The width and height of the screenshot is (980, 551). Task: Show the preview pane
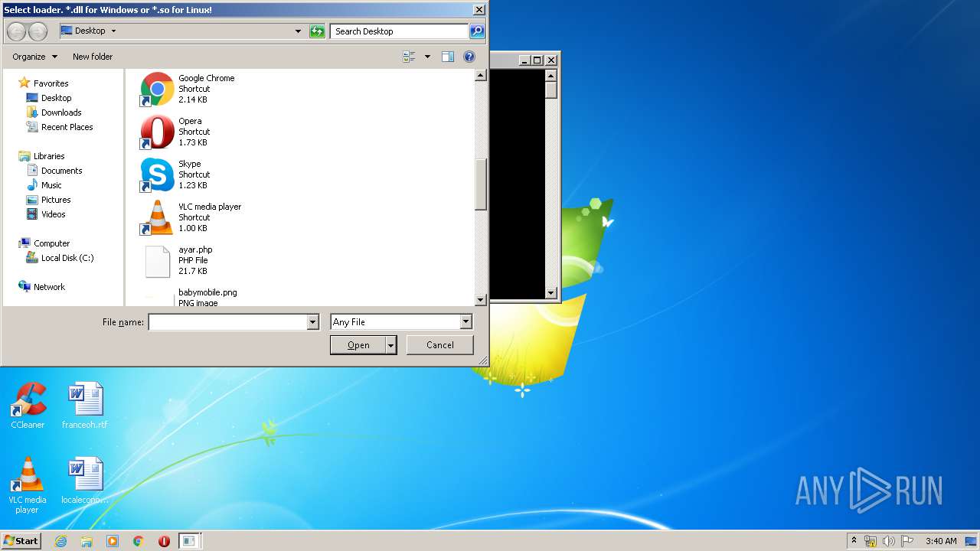click(448, 57)
